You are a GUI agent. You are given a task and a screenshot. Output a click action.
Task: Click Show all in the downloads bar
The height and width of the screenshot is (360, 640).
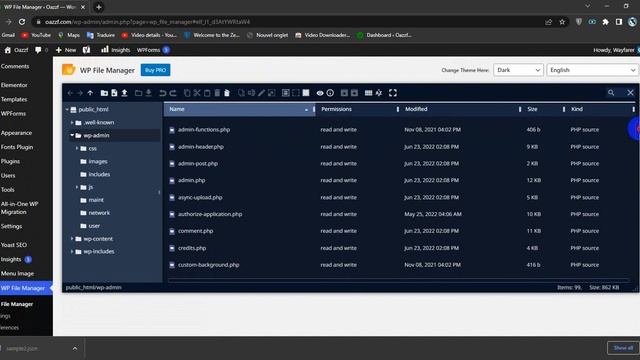pyautogui.click(x=623, y=348)
